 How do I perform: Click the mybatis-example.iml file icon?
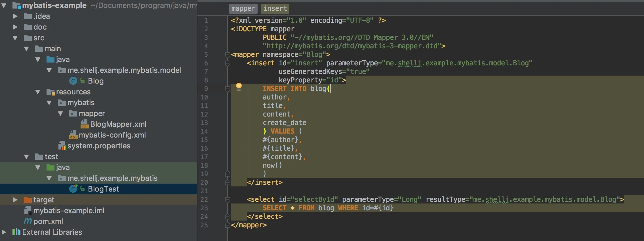tap(28, 210)
